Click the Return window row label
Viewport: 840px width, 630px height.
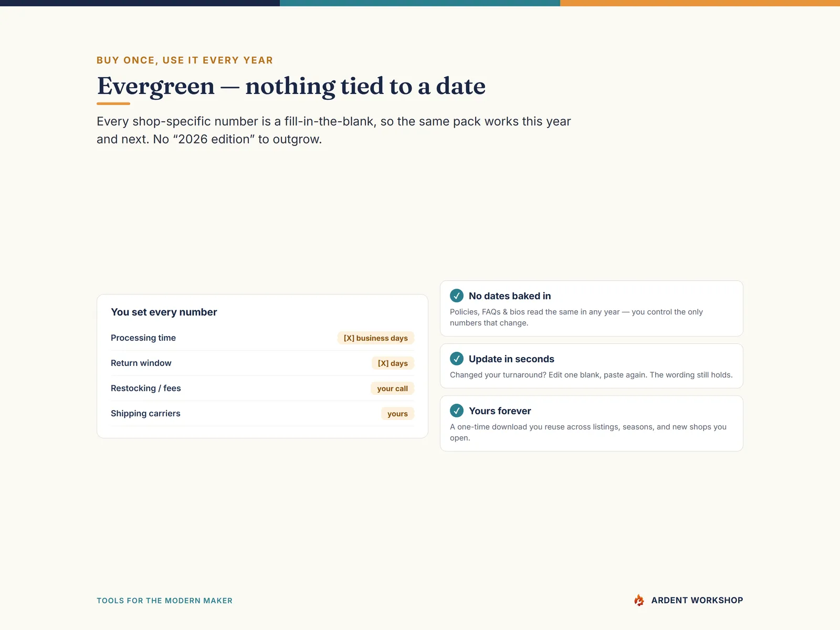point(141,363)
